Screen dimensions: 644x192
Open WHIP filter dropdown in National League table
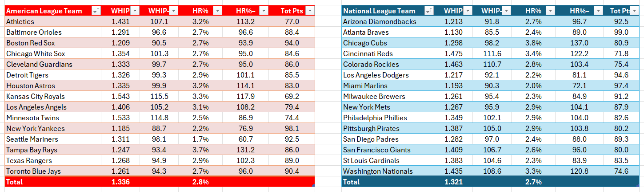pyautogui.click(x=468, y=11)
